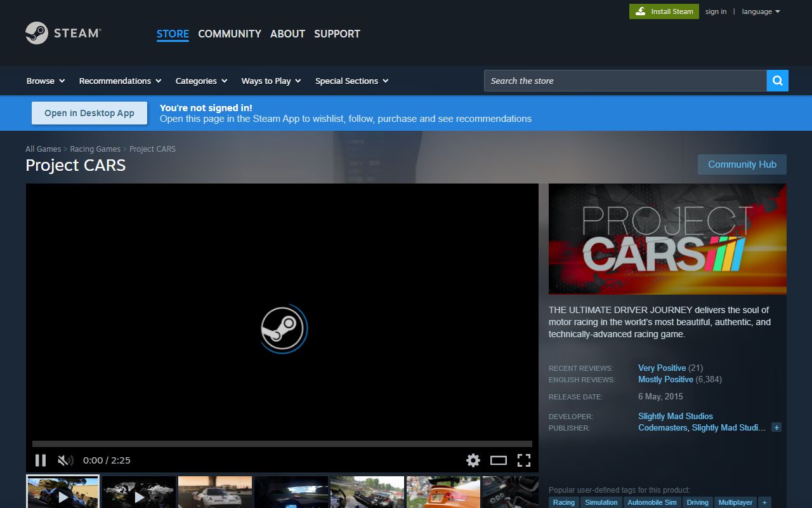Click the Racing Games breadcrumb
Image resolution: width=812 pixels, height=508 pixels.
pyautogui.click(x=95, y=149)
